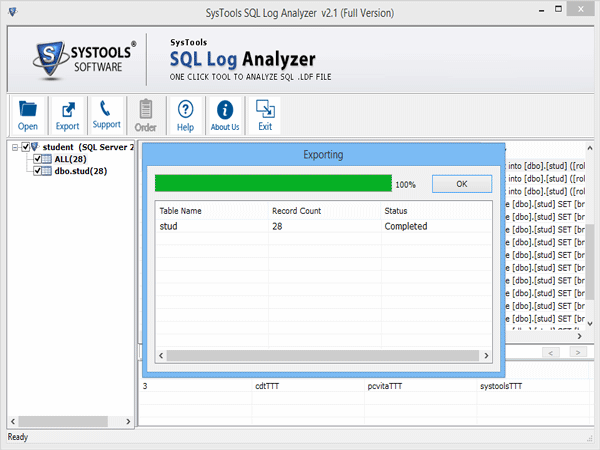Click OK in the Exporting dialog
600x450 pixels.
tap(462, 184)
